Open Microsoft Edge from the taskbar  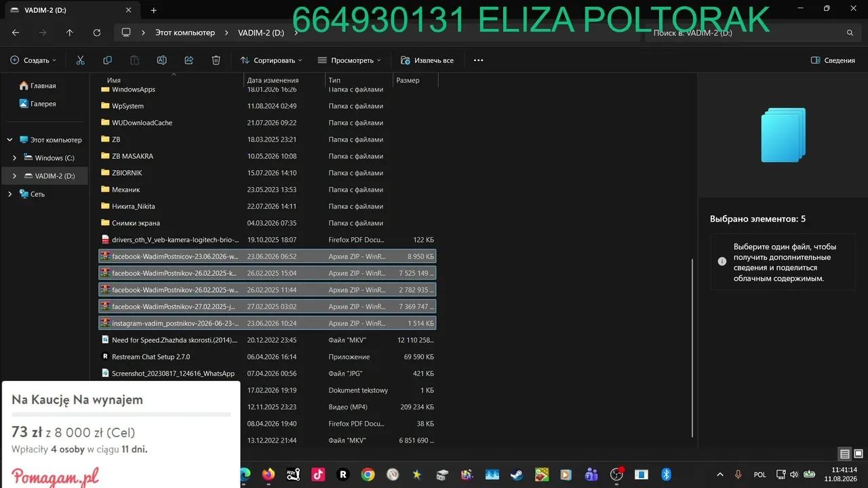[244, 474]
